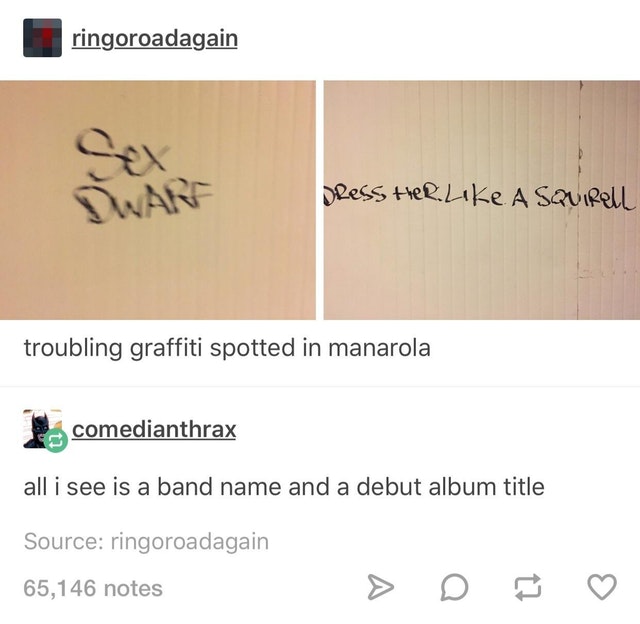Open comedianthrax's Batman avatar
640x624 pixels.
39,429
